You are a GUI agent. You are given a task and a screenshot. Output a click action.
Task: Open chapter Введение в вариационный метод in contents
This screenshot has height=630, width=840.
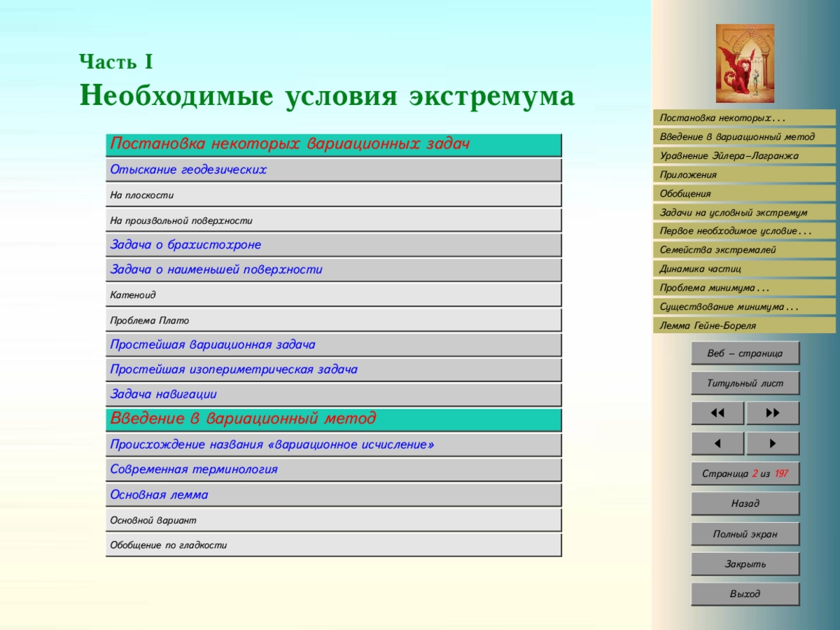334,420
